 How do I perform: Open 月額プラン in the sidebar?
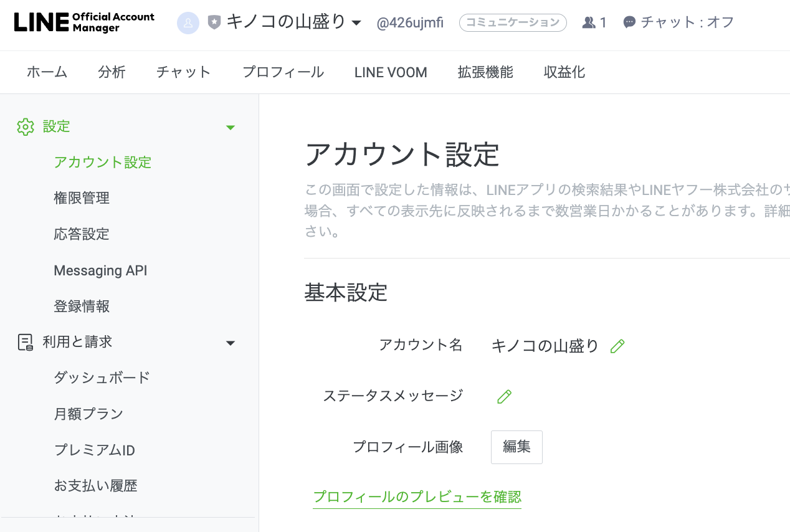(x=88, y=414)
